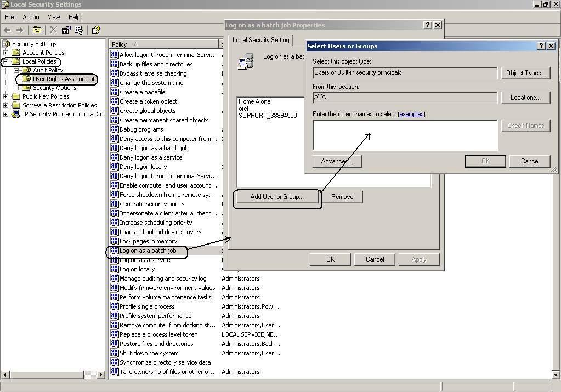Click the Debug programs policy icon

pyautogui.click(x=115, y=129)
